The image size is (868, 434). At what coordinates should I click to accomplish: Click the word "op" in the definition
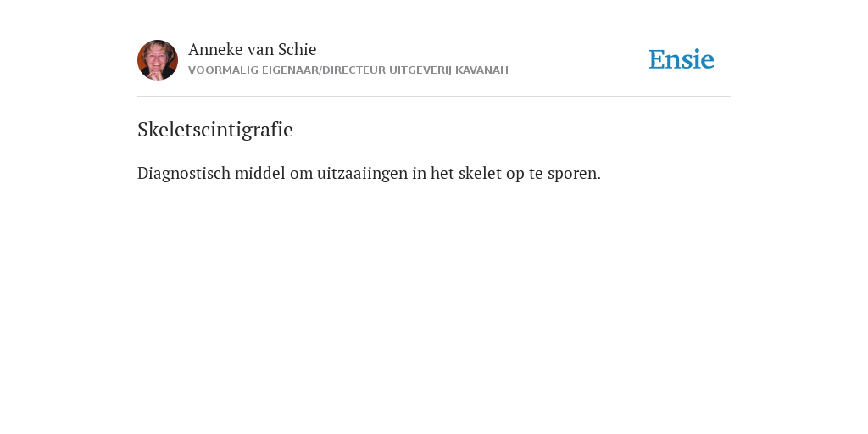[x=515, y=175]
